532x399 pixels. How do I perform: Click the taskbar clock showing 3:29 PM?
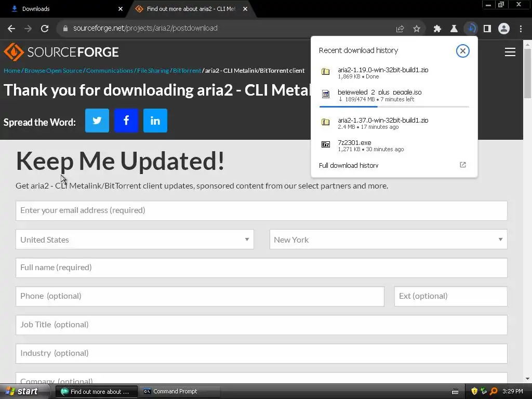point(513,391)
